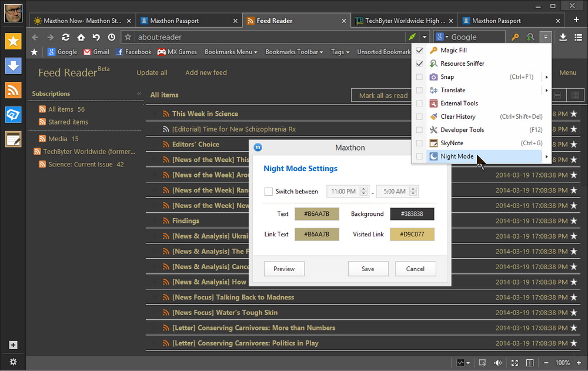Uncheck the Magic Fill checkbox

coord(419,50)
